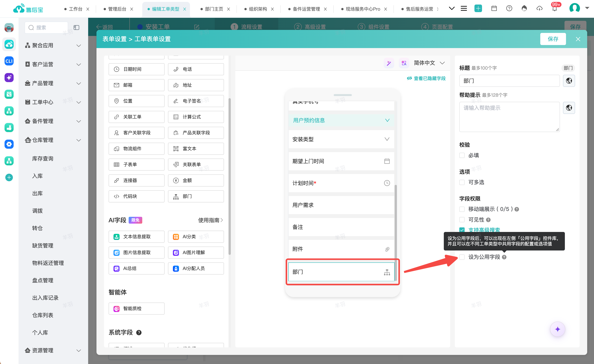The image size is (594, 364).
Task: Click the field library vertical scrollbar
Action: [229, 176]
